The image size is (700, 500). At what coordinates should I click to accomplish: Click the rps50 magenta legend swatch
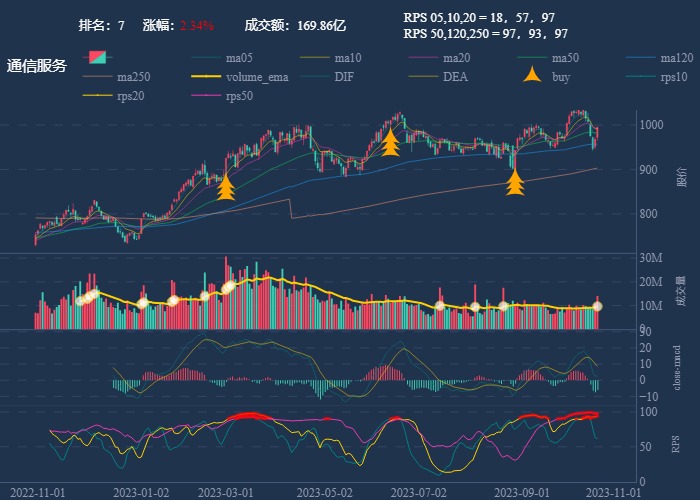click(x=206, y=96)
